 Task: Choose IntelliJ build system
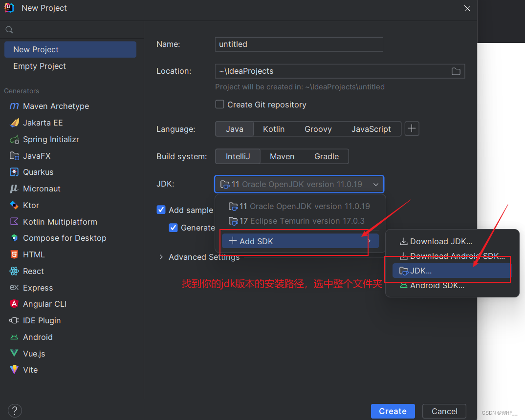click(x=238, y=156)
